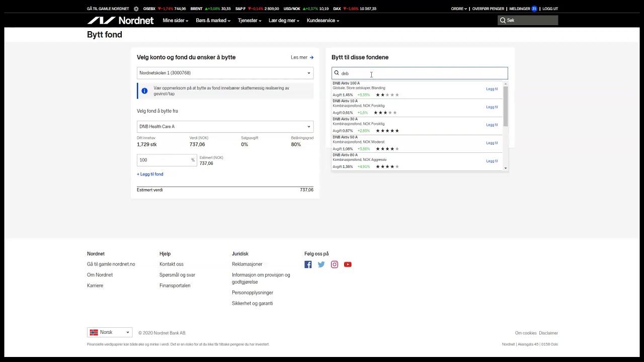Select the DNB Aktiv 50 A fund name

(345, 137)
